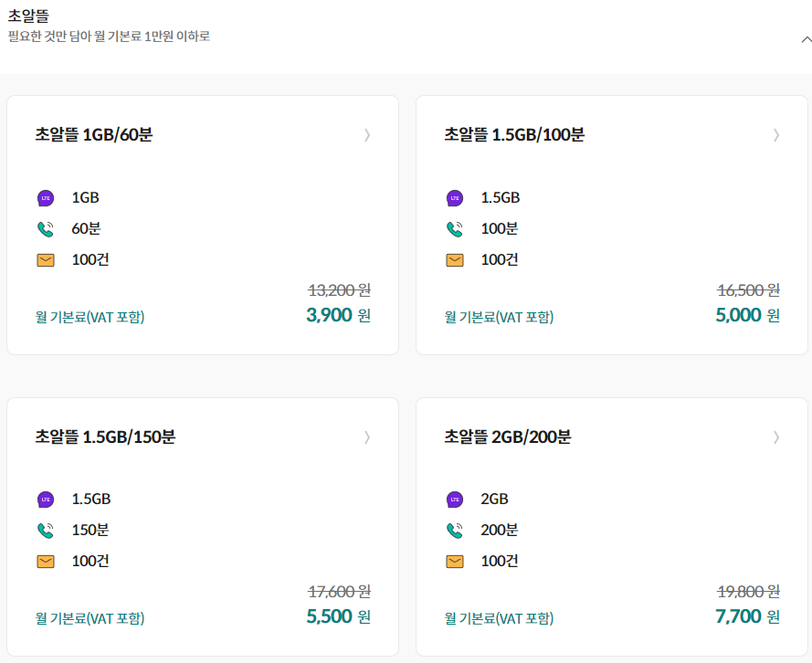Click message envelope icon in 1GB/60분 card

tap(46, 260)
